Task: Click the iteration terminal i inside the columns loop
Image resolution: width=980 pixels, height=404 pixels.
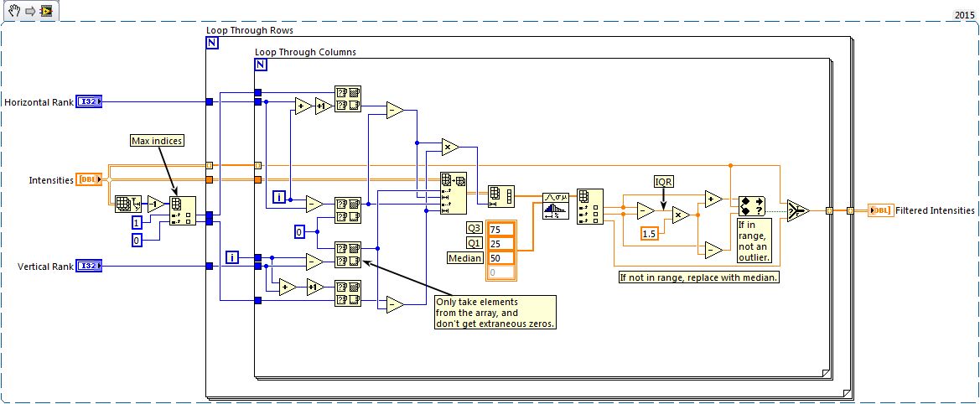Action: click(279, 198)
